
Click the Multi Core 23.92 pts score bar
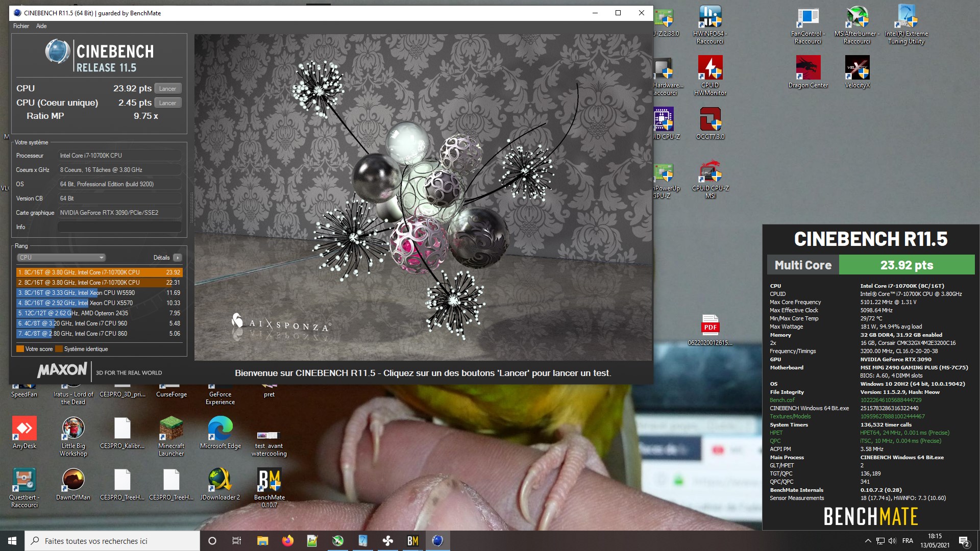tap(871, 265)
